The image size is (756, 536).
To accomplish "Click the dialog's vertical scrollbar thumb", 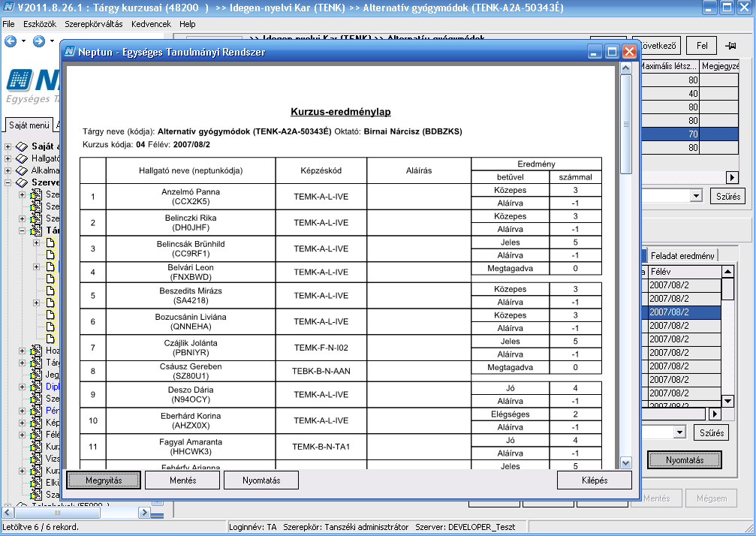I will pos(626,124).
